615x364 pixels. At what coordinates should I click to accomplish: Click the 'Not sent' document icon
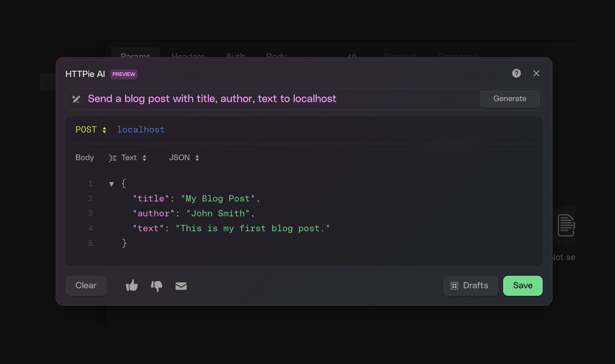coord(566,225)
